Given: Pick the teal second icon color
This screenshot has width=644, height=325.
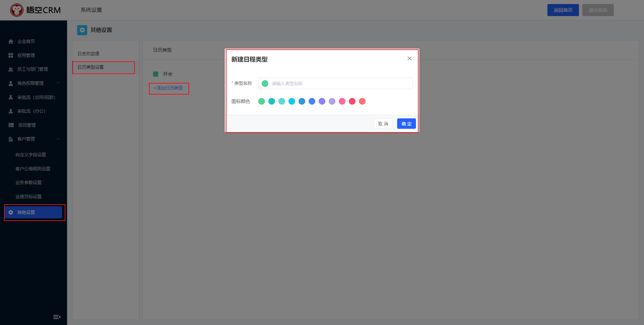Looking at the screenshot, I should pyautogui.click(x=272, y=101).
